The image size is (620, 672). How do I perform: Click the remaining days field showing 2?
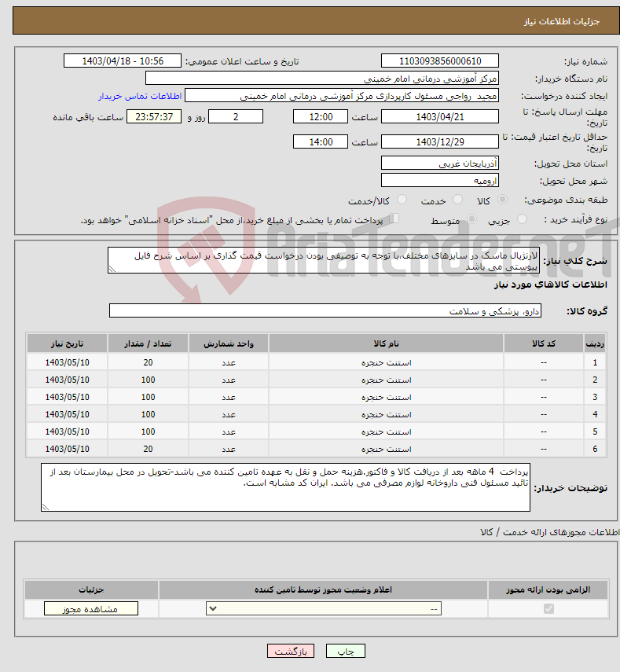pyautogui.click(x=236, y=116)
